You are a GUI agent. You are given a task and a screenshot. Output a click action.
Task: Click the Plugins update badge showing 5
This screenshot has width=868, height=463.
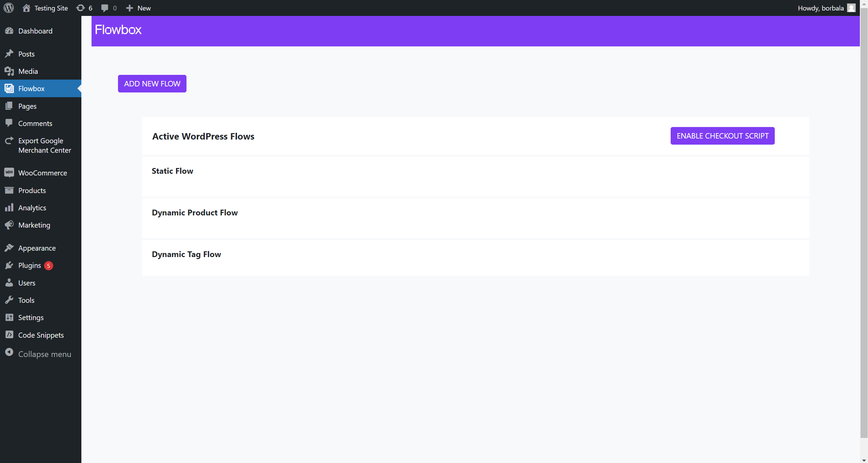48,266
